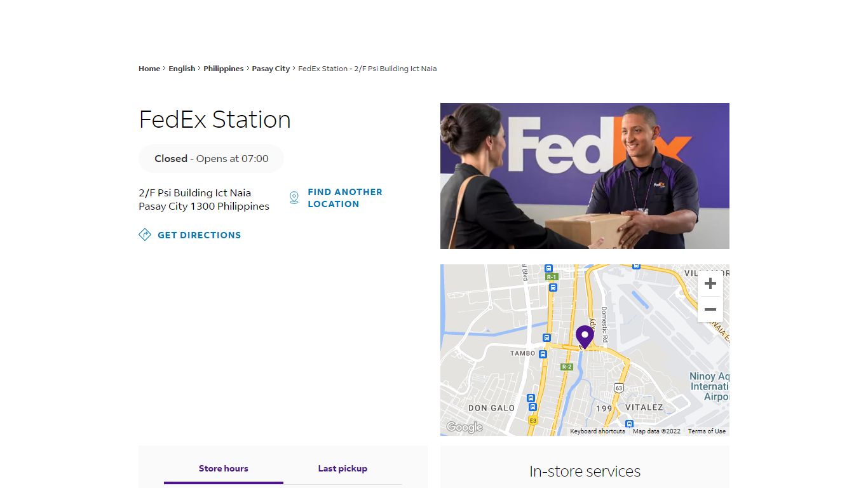
Task: Click the Get Directions arrow icon
Action: (145, 234)
